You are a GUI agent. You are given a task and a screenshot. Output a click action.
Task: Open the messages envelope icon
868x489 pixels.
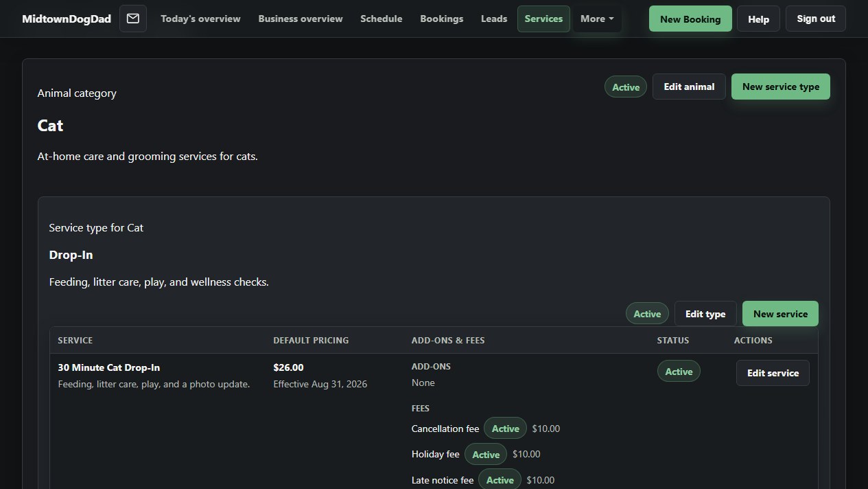[133, 19]
